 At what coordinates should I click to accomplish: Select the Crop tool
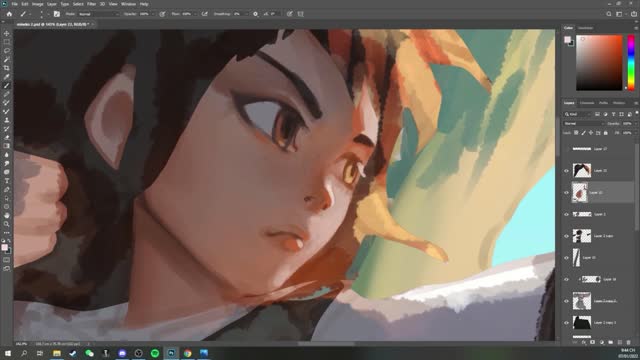pyautogui.click(x=7, y=68)
